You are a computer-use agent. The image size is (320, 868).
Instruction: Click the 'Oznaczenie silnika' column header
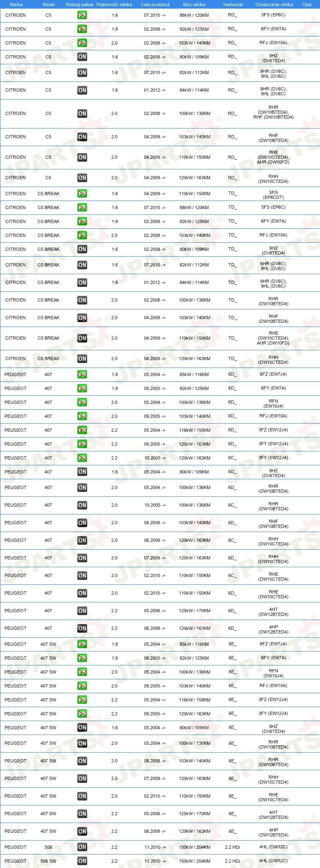pos(274,5)
